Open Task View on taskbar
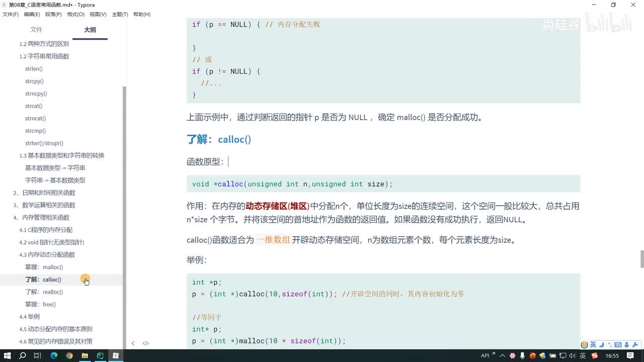The height and width of the screenshot is (362, 644). pyautogui.click(x=38, y=355)
